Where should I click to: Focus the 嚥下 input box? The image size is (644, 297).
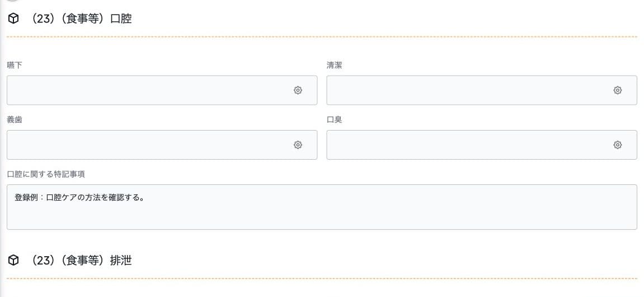[162, 90]
